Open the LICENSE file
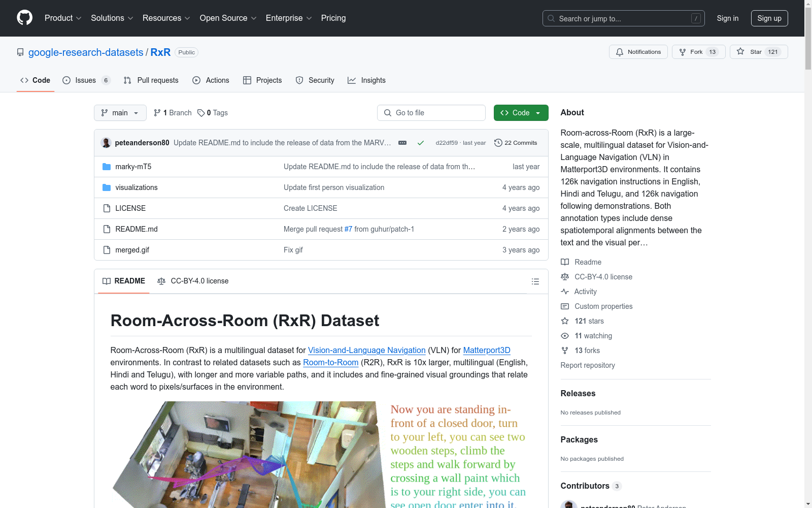The width and height of the screenshot is (812, 508). point(130,208)
